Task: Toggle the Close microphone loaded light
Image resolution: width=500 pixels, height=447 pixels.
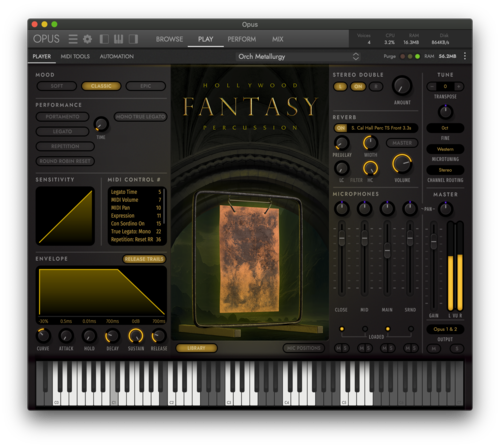Action: point(342,329)
